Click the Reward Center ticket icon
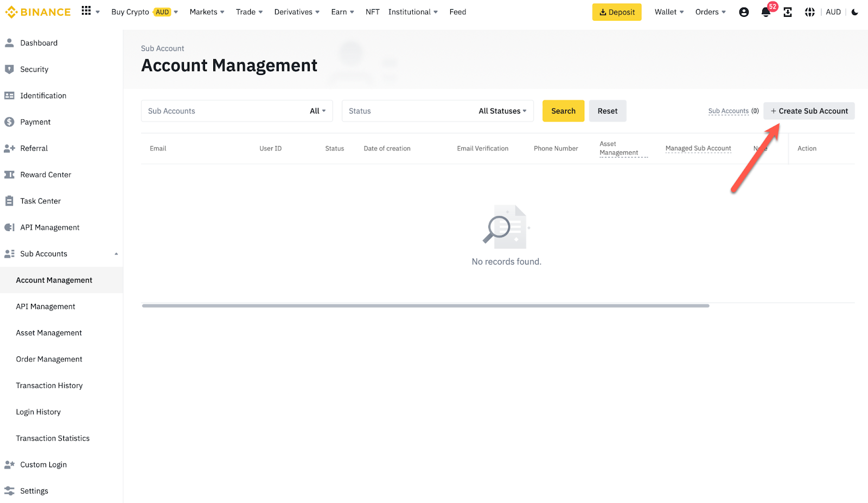 9,175
